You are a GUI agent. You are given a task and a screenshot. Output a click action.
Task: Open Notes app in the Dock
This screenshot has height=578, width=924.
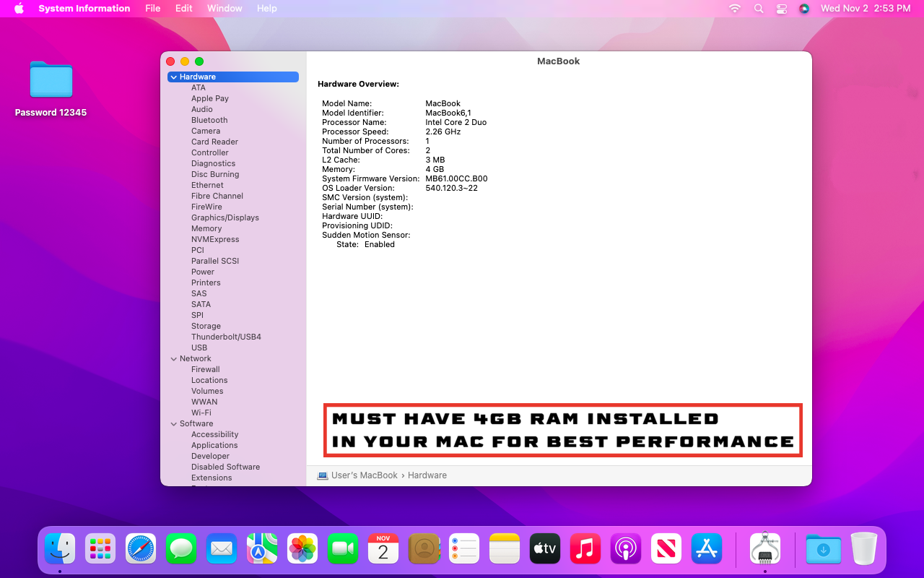505,548
